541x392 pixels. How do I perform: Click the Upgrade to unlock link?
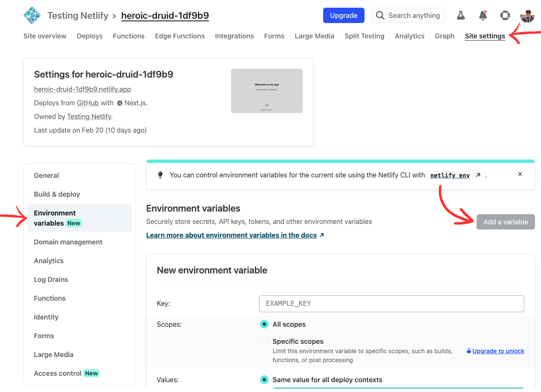[x=498, y=351]
